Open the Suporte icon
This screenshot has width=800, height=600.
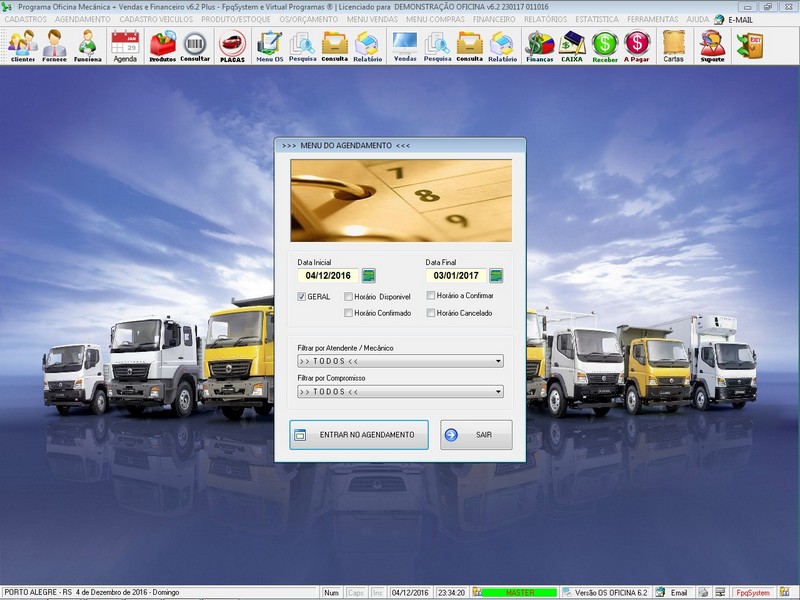[712, 45]
